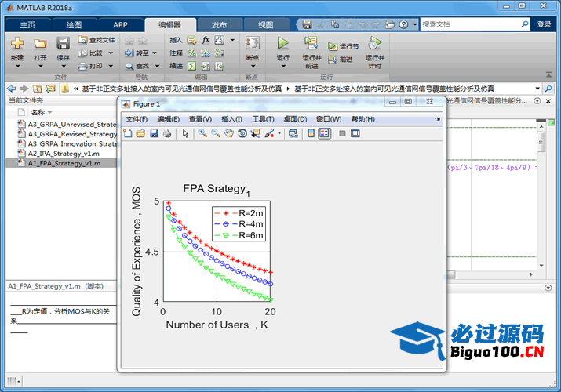The height and width of the screenshot is (392, 561).
Task: Expand the Brush tool dropdown arrow
Action: pos(279,134)
